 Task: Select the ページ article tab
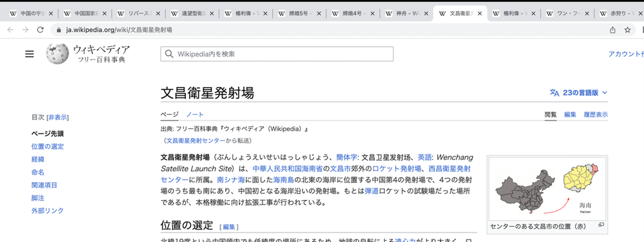click(x=169, y=114)
